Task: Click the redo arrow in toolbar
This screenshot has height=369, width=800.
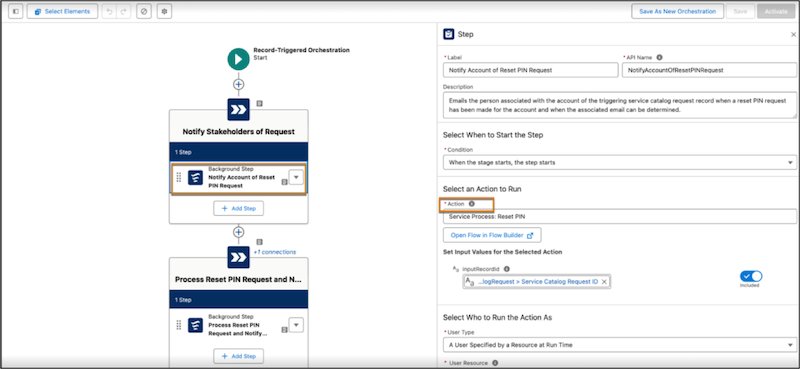Action: [x=123, y=11]
